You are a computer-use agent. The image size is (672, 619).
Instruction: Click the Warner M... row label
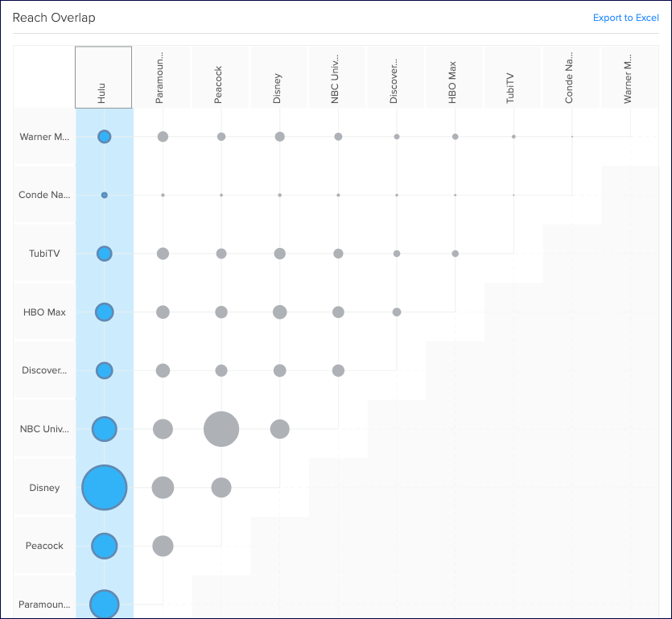[x=44, y=137]
